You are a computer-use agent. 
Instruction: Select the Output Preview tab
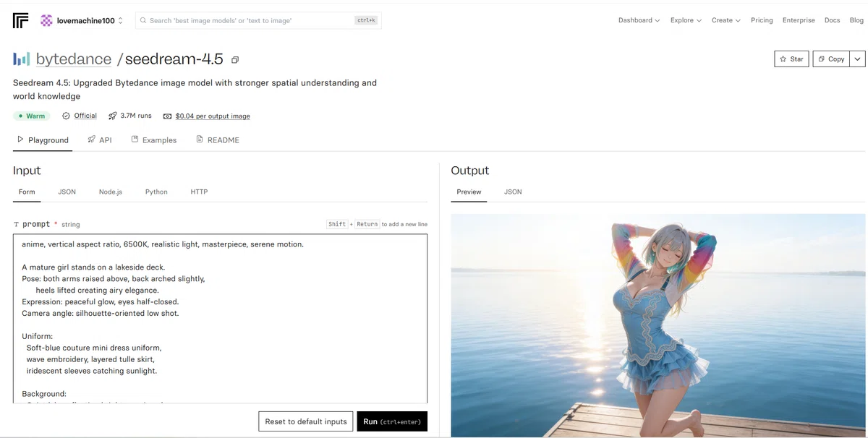469,192
